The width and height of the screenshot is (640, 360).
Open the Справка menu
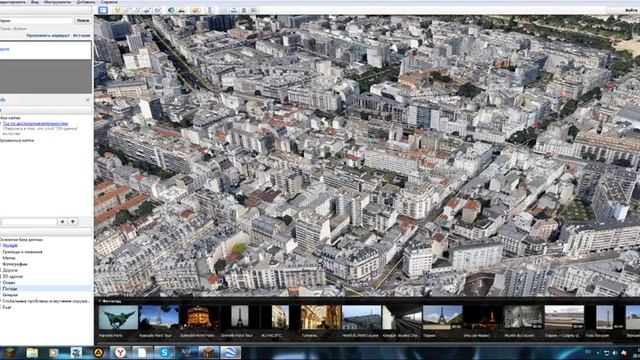coord(109,2)
